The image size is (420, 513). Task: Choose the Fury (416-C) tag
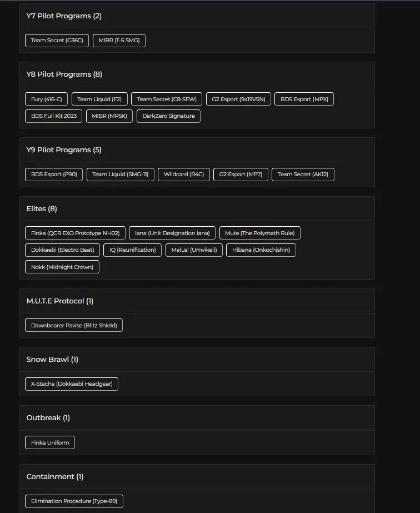pyautogui.click(x=46, y=99)
